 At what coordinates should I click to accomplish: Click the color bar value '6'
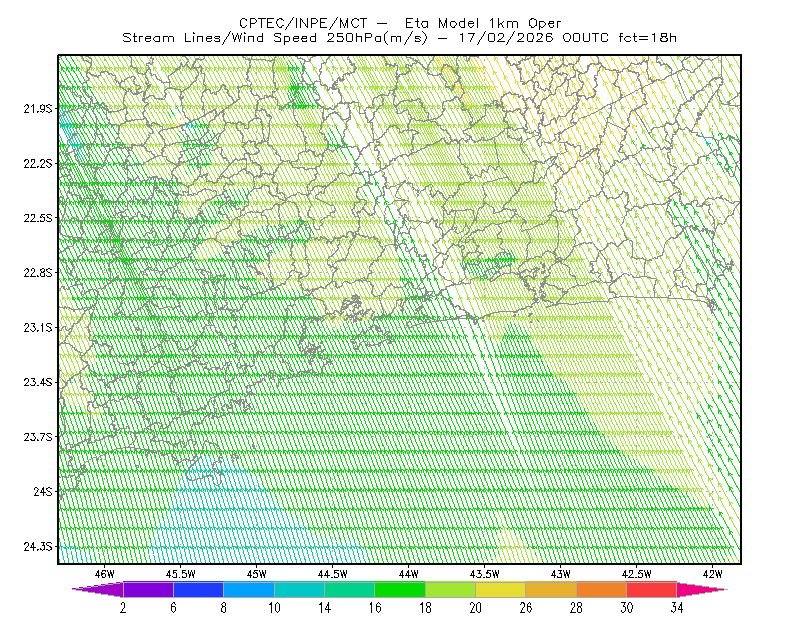173,608
